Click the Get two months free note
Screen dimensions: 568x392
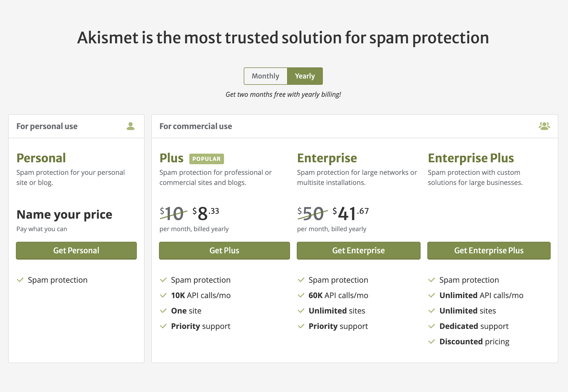[x=283, y=95]
